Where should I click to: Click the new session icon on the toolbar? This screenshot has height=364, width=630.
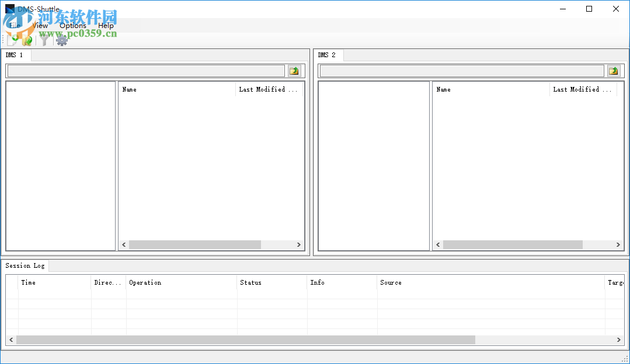tap(12, 40)
